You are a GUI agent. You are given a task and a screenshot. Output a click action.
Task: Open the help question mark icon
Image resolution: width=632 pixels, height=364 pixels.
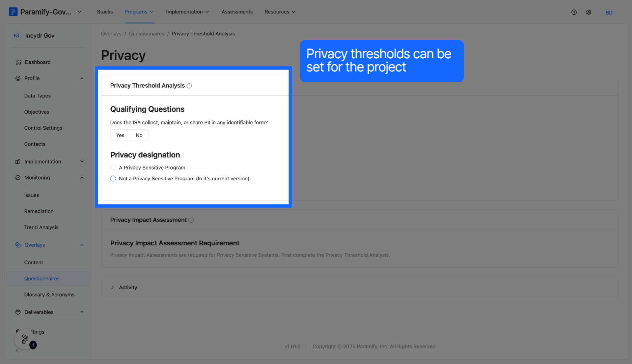pos(574,12)
